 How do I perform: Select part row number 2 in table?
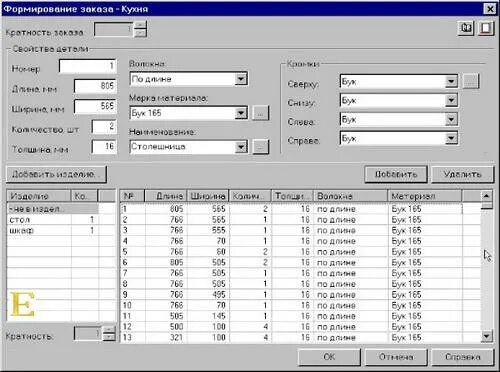300,220
